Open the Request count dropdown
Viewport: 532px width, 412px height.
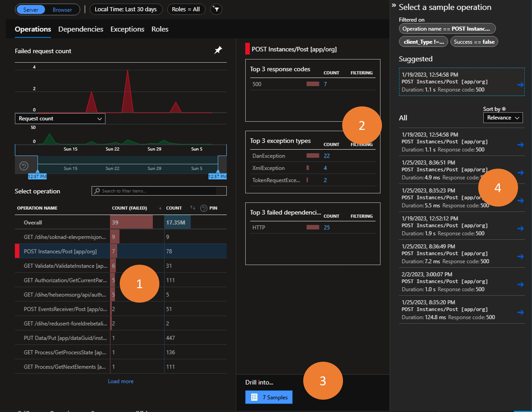pos(60,119)
